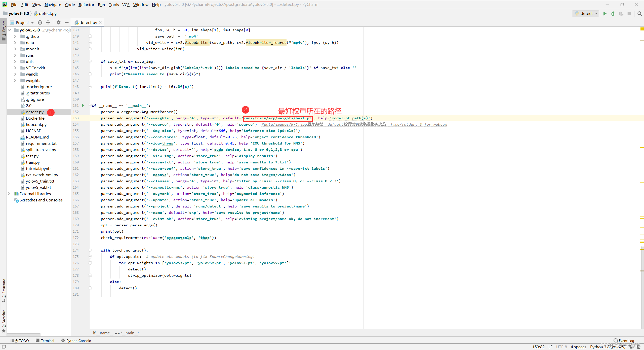Click the Run with Coverage icon
The image size is (644, 350).
coord(621,14)
